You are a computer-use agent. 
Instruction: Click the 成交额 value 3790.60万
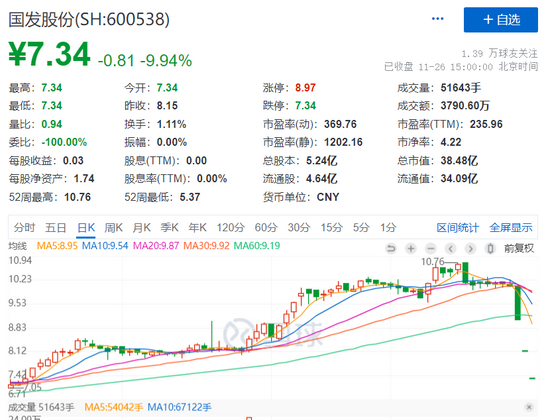tap(465, 106)
